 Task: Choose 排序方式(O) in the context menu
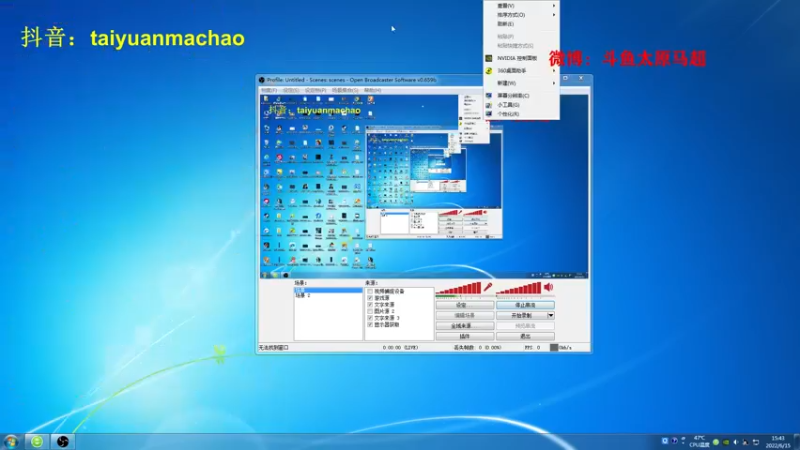point(521,15)
